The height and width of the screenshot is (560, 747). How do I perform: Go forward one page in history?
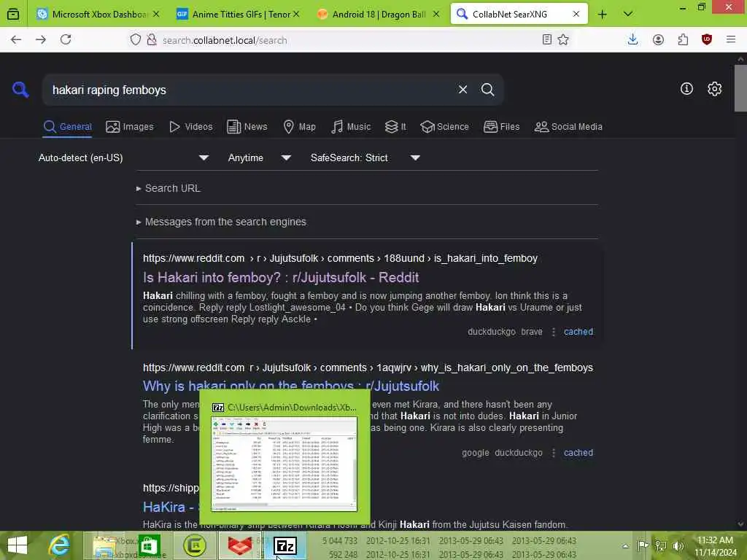41,39
